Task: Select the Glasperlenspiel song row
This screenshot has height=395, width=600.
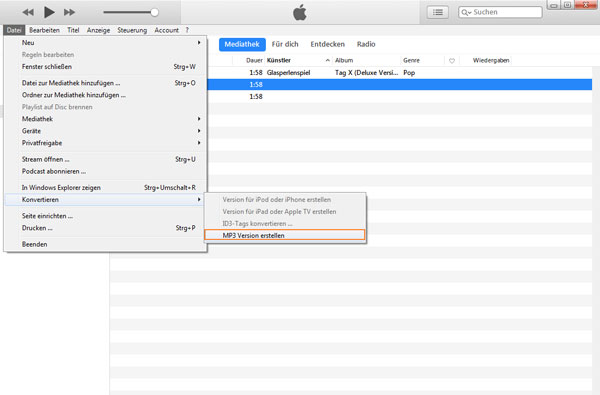Action: (x=399, y=72)
